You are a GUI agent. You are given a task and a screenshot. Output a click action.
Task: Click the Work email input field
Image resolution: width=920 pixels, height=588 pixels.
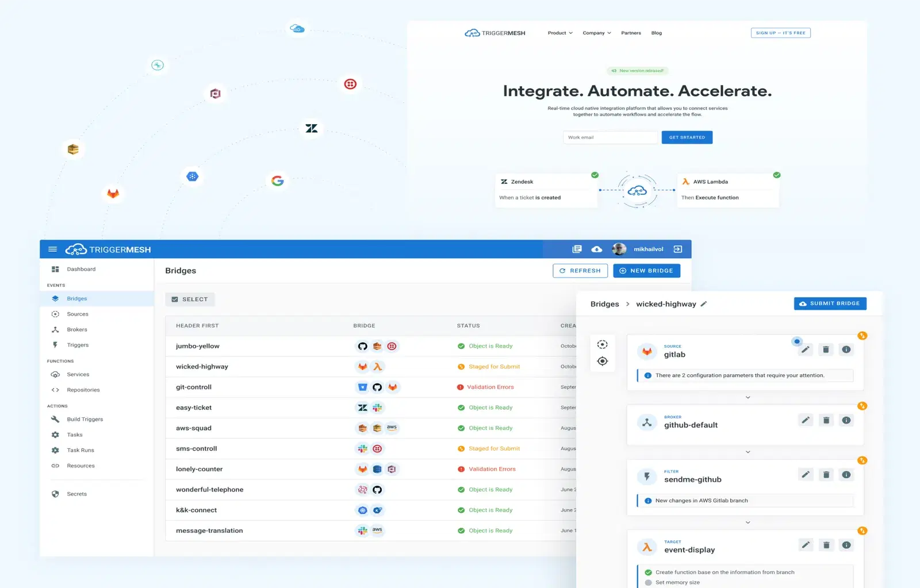click(x=610, y=137)
